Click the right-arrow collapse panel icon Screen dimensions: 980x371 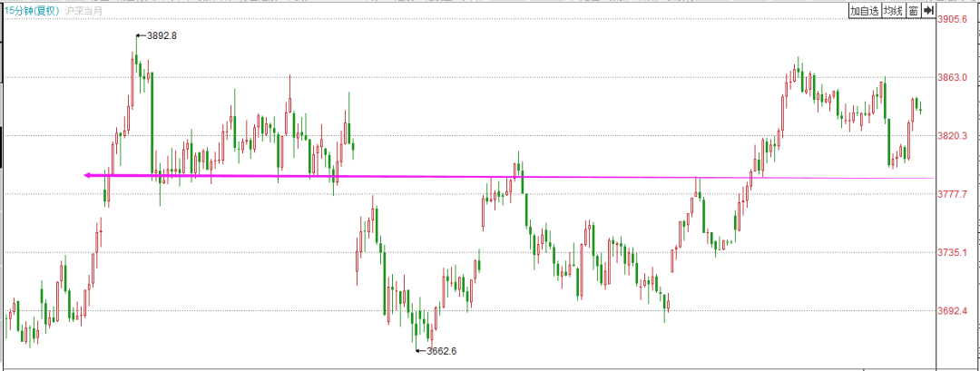(x=927, y=11)
